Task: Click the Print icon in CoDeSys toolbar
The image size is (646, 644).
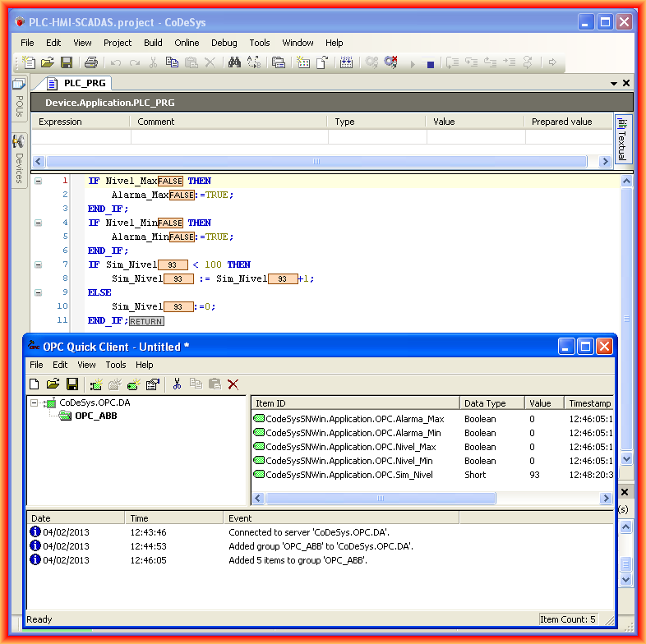Action: [x=91, y=62]
